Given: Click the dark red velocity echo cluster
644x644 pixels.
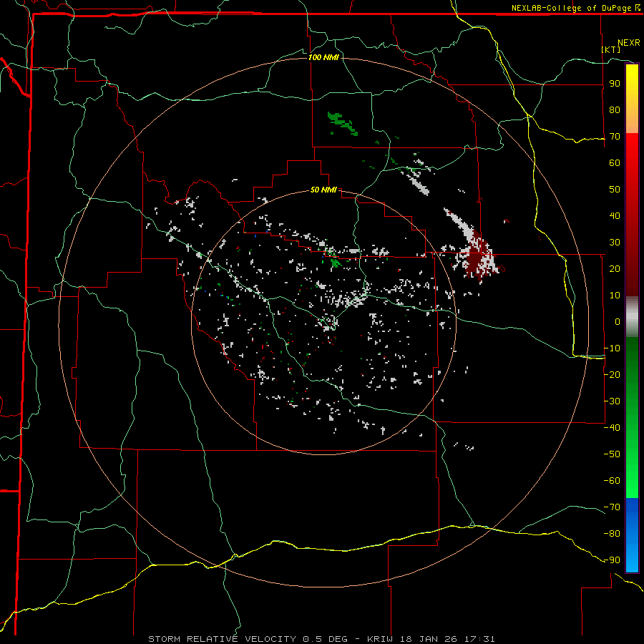Looking at the screenshot, I should (479, 257).
